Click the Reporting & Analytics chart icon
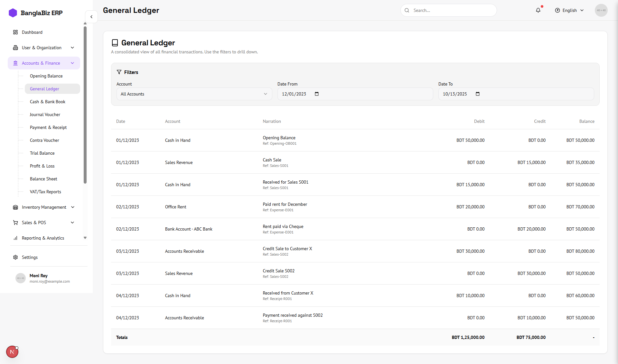 (x=15, y=238)
